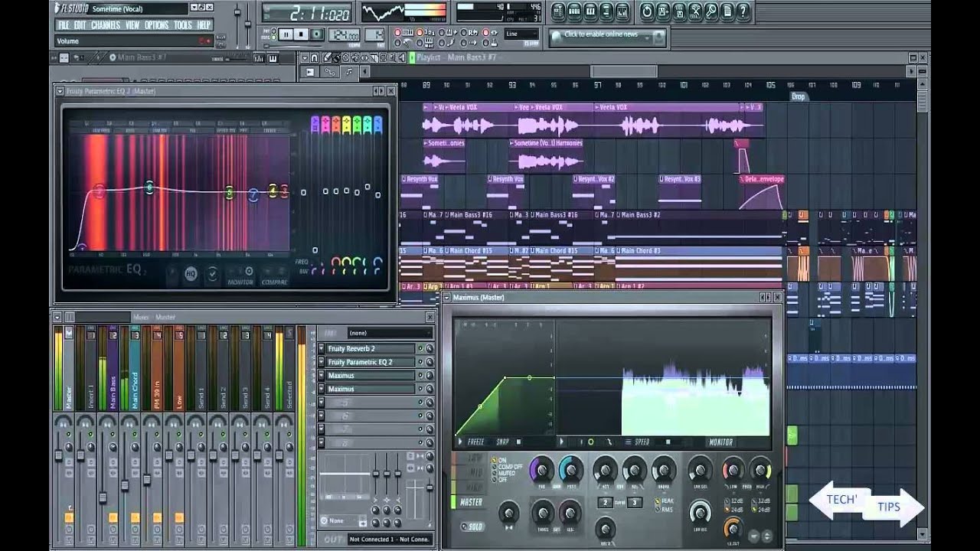The width and height of the screenshot is (980, 551).
Task: Toggle the Fruity Parametric EQ 2 slot enable LED
Action: [420, 362]
